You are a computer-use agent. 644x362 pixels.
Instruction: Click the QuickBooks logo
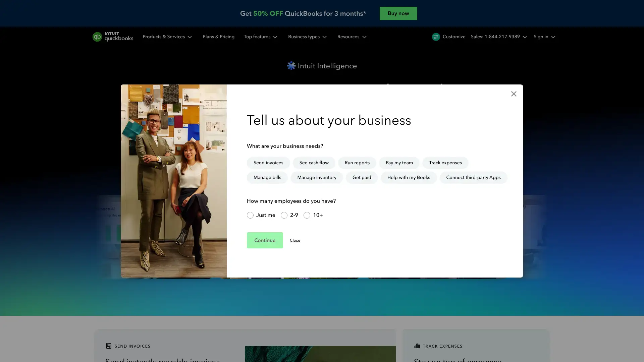pos(113,37)
